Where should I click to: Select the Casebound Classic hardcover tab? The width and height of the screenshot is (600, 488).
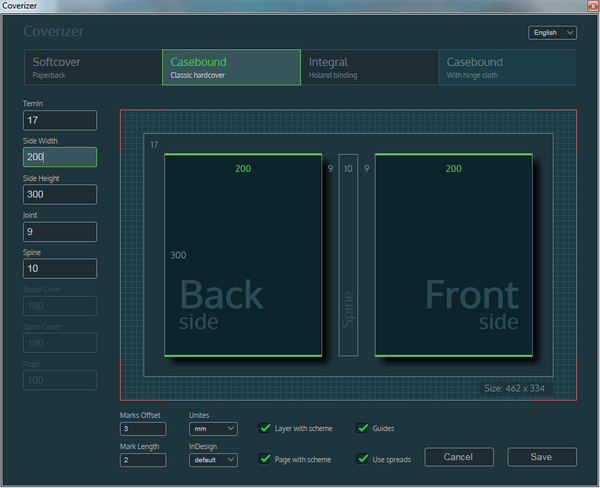(x=232, y=67)
